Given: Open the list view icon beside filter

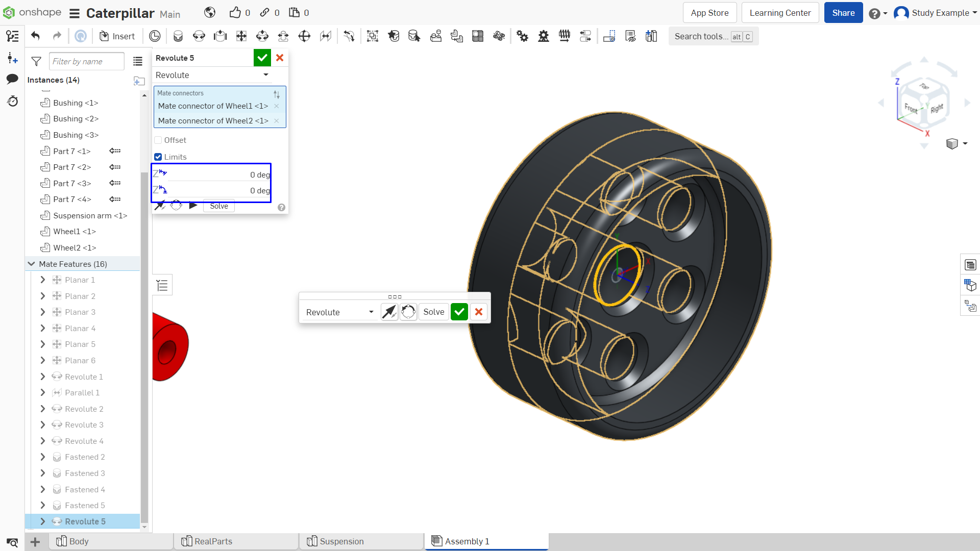Looking at the screenshot, I should pyautogui.click(x=138, y=61).
